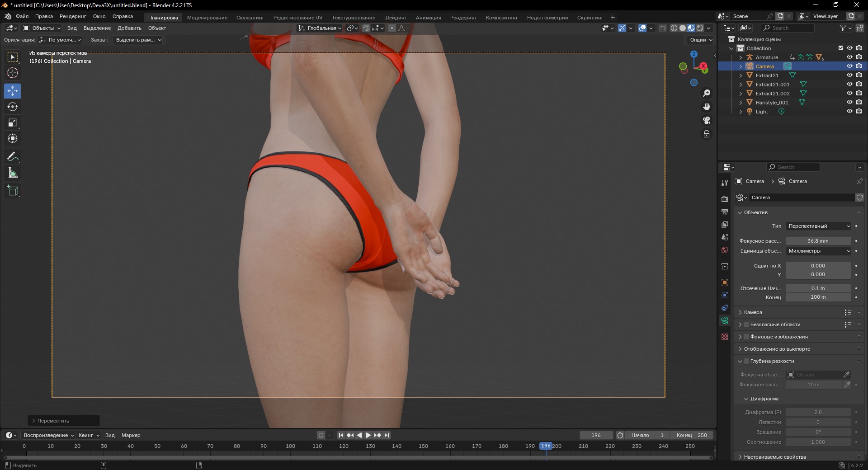Select the Select Box tool
The height and width of the screenshot is (470, 868).
[x=13, y=57]
